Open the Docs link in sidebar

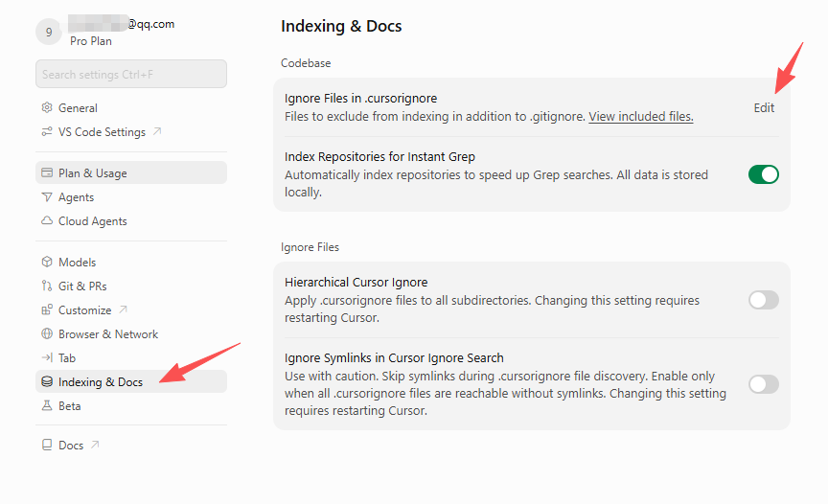(131, 445)
